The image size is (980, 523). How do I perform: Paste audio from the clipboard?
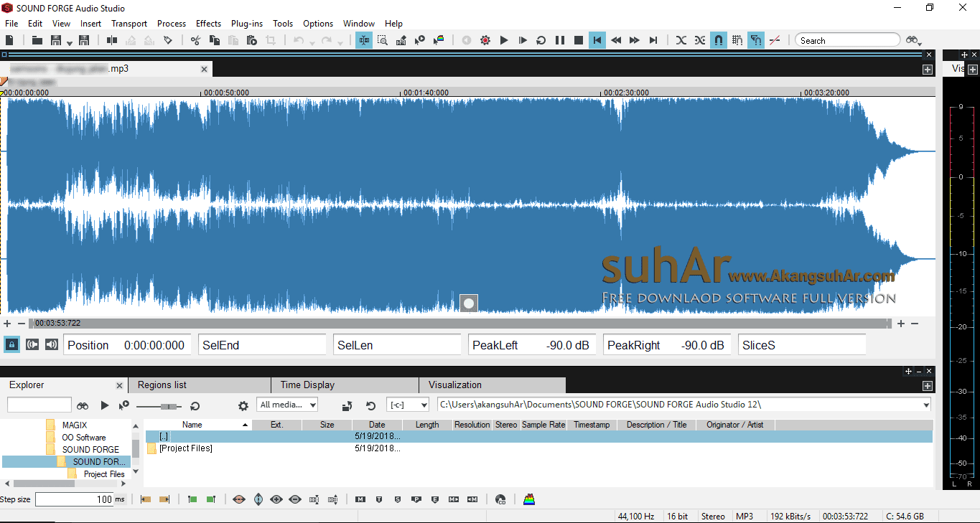233,40
